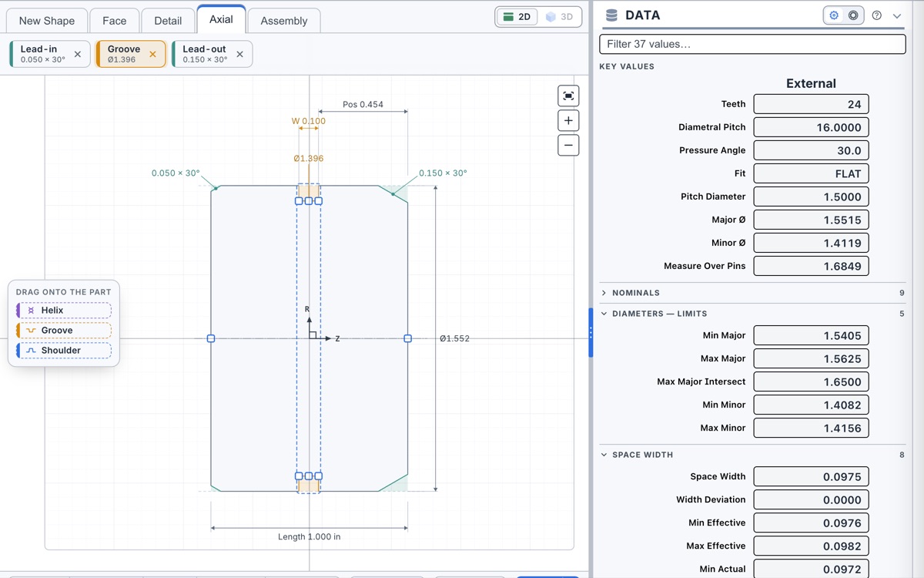Collapse the DATA panel with the chevron
Screen dimensions: 924x578
coord(897,15)
